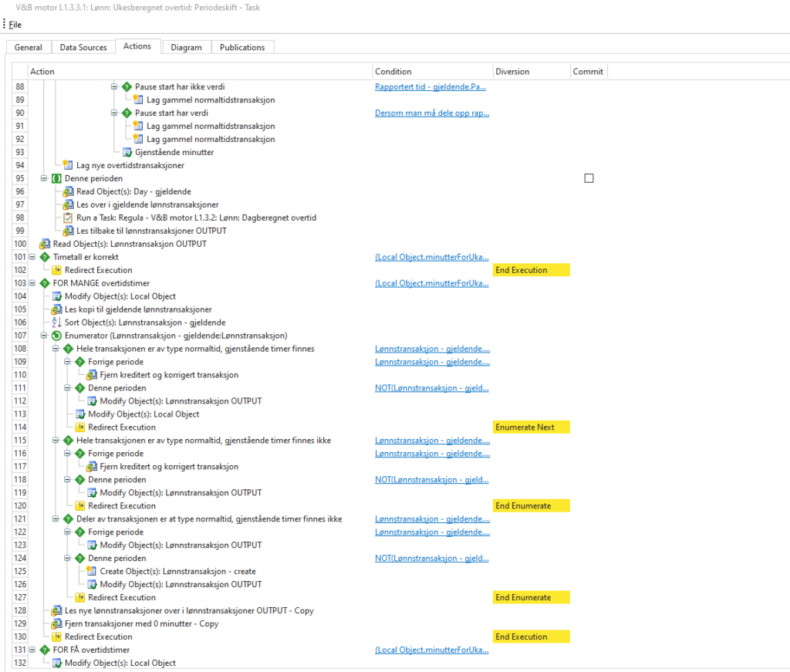Open the Rapportert tid - gjeldende condition link
The width and height of the screenshot is (790, 672).
430,86
